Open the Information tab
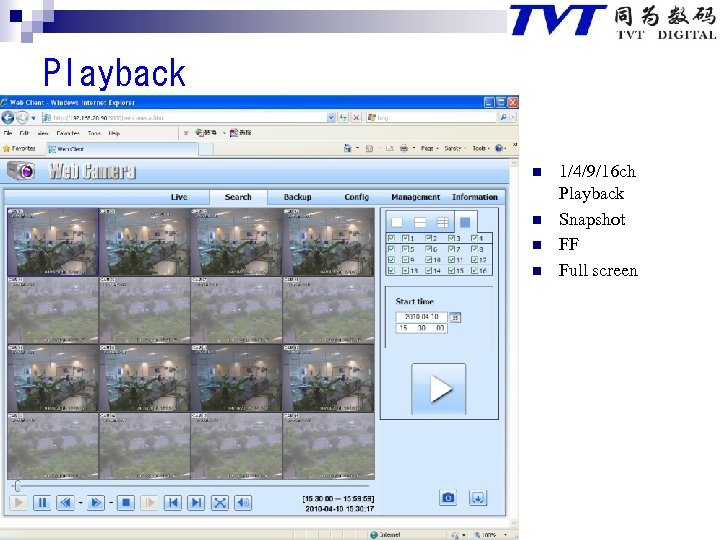The image size is (720, 540). pyautogui.click(x=475, y=197)
